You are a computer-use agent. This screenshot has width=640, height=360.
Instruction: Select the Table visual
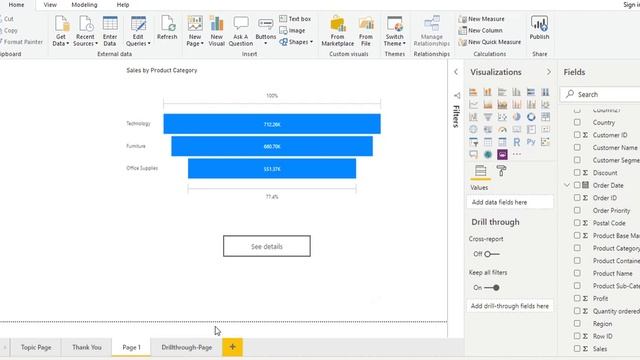487,142
